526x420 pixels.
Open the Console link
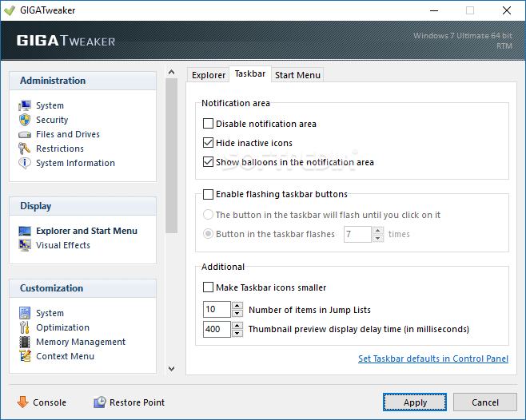pyautogui.click(x=50, y=402)
